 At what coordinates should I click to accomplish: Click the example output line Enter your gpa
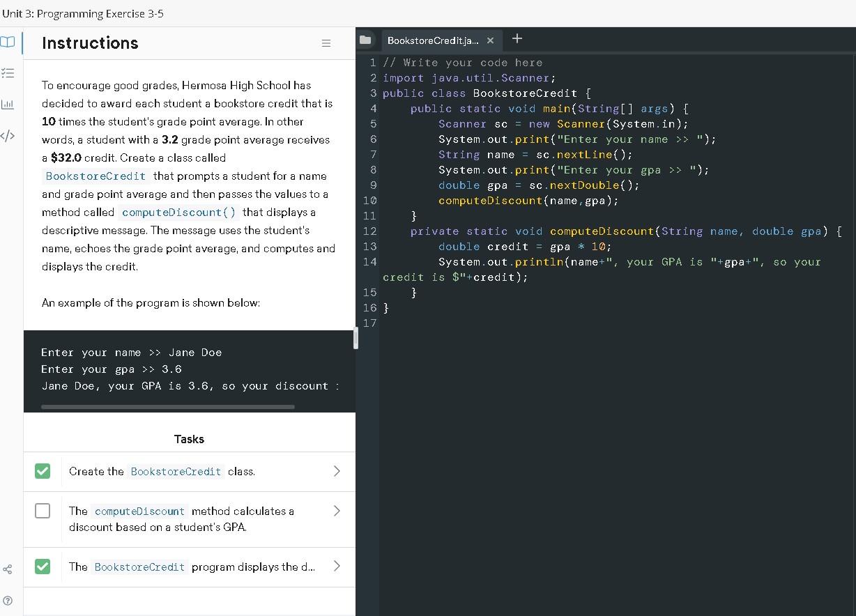tap(112, 369)
